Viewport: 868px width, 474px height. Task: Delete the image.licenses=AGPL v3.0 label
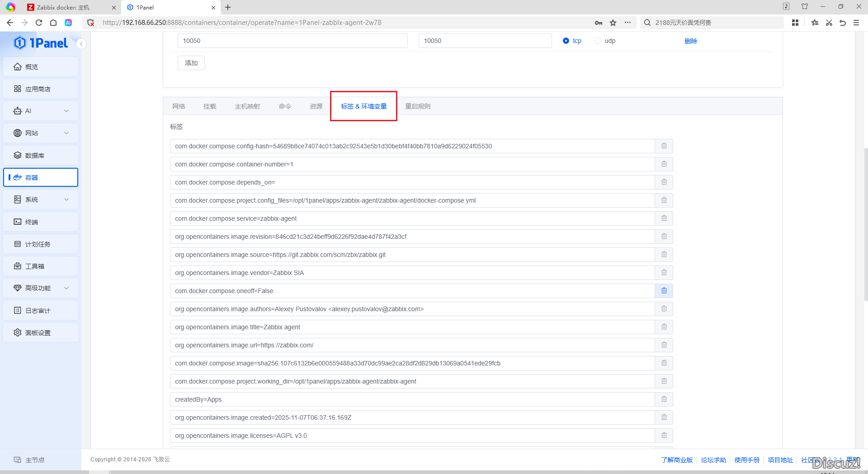click(x=664, y=436)
